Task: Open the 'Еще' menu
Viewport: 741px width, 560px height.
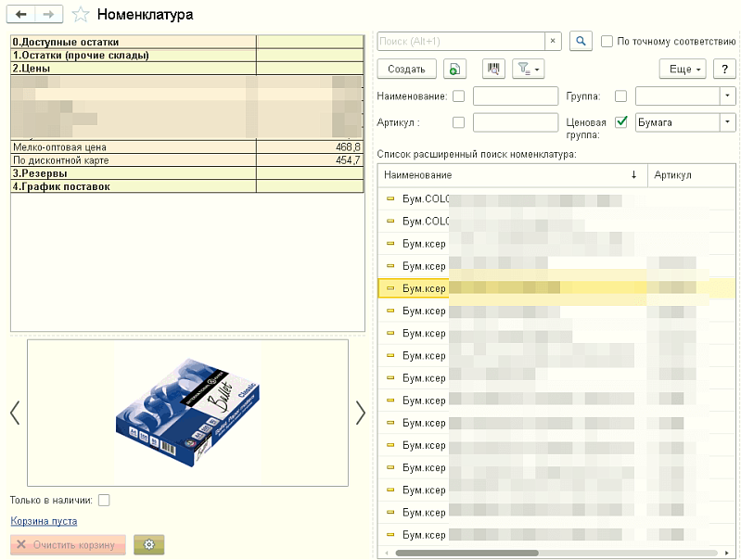Action: (683, 70)
